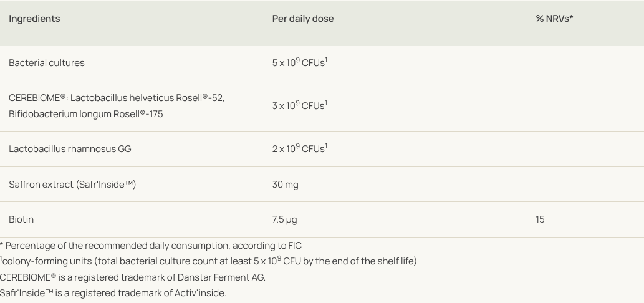The width and height of the screenshot is (644, 303).
Task: Click the Ingredients column header
Action: pyautogui.click(x=34, y=19)
